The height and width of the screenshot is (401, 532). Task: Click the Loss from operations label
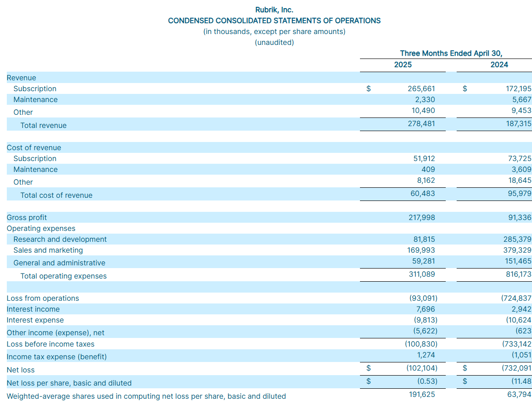click(x=43, y=298)
